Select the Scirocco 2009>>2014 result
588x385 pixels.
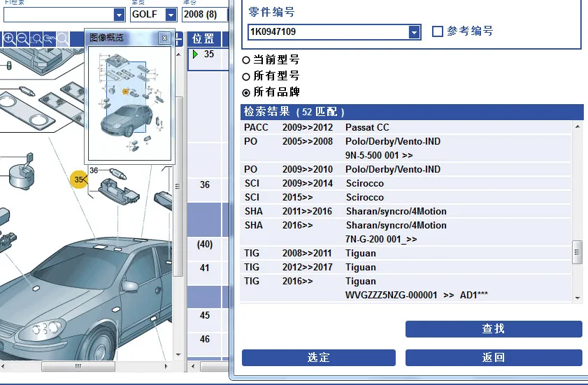406,183
